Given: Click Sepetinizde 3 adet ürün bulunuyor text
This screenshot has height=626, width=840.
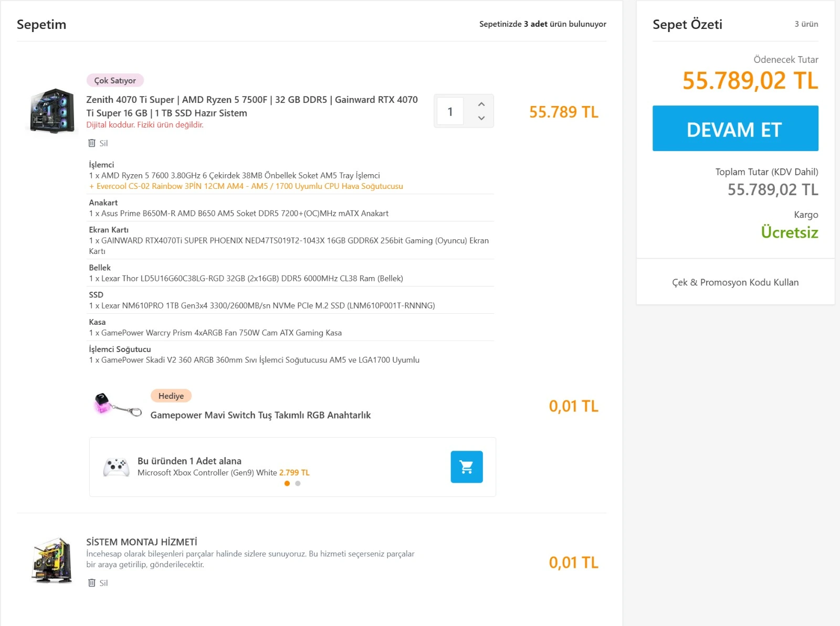Looking at the screenshot, I should click(x=543, y=24).
